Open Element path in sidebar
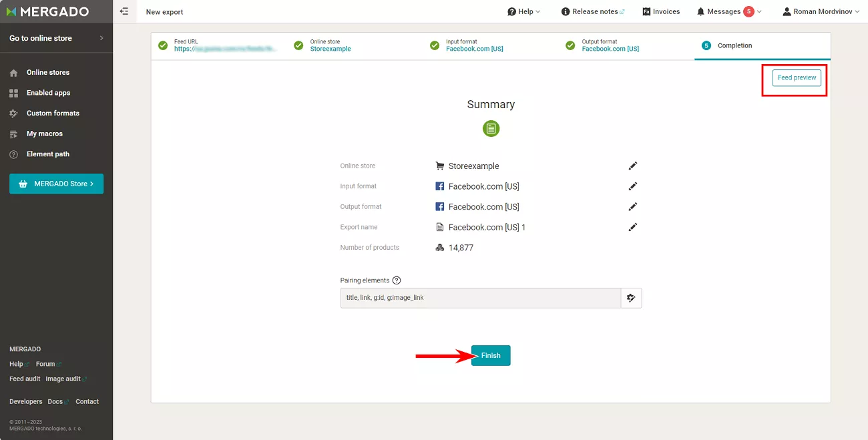The image size is (868, 440). pyautogui.click(x=48, y=154)
